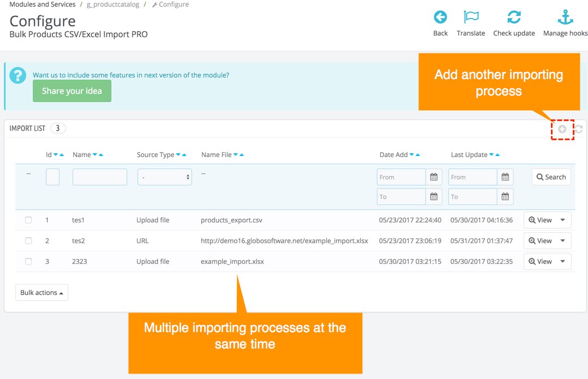Click the Search button
This screenshot has width=588, height=379.
551,177
